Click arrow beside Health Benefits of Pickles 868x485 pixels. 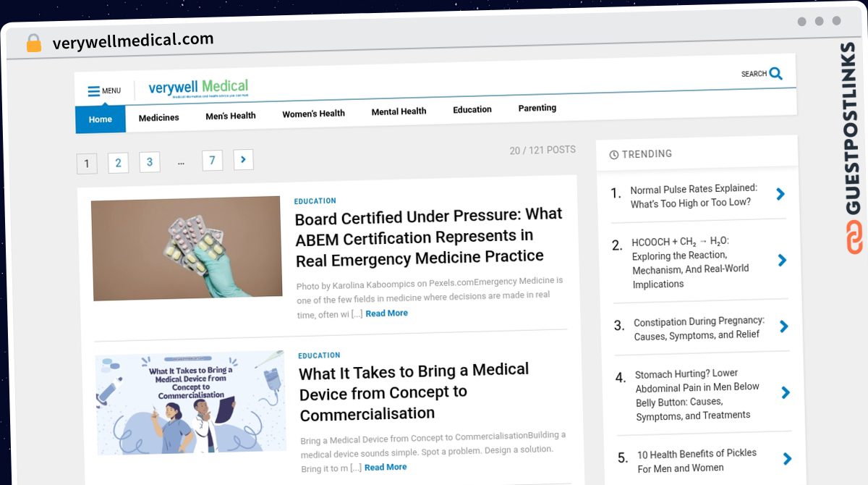tap(787, 458)
